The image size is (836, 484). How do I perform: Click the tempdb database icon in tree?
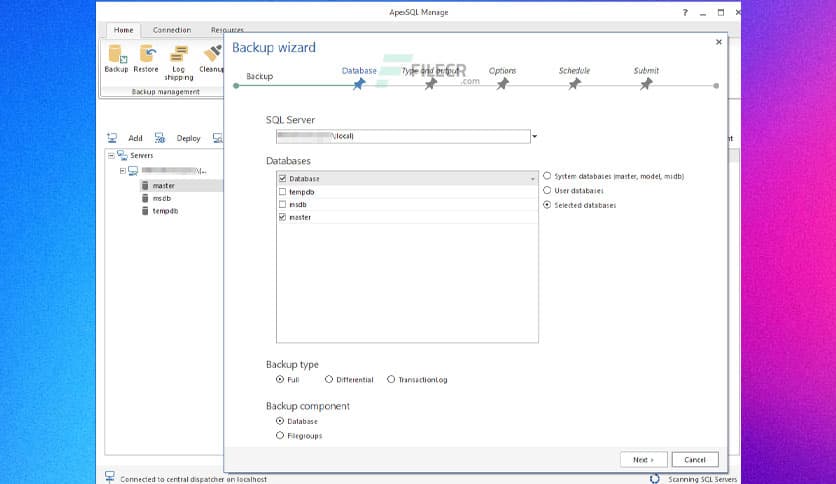pyautogui.click(x=145, y=211)
